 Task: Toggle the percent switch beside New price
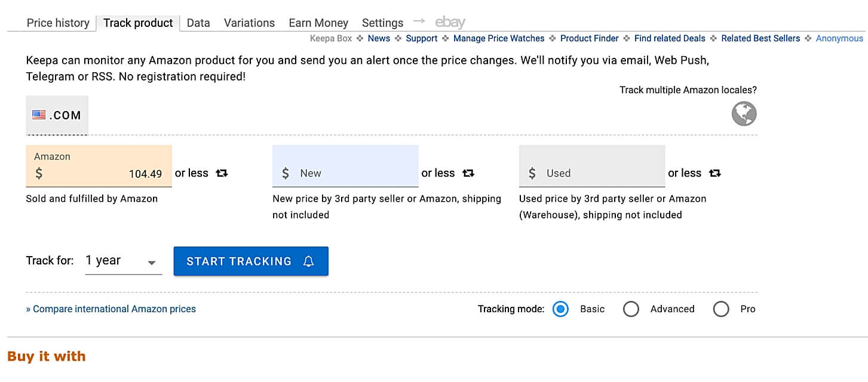(468, 173)
